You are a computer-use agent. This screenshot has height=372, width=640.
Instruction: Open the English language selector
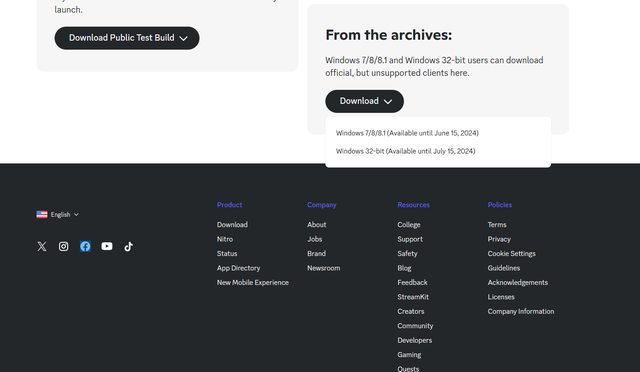(58, 214)
